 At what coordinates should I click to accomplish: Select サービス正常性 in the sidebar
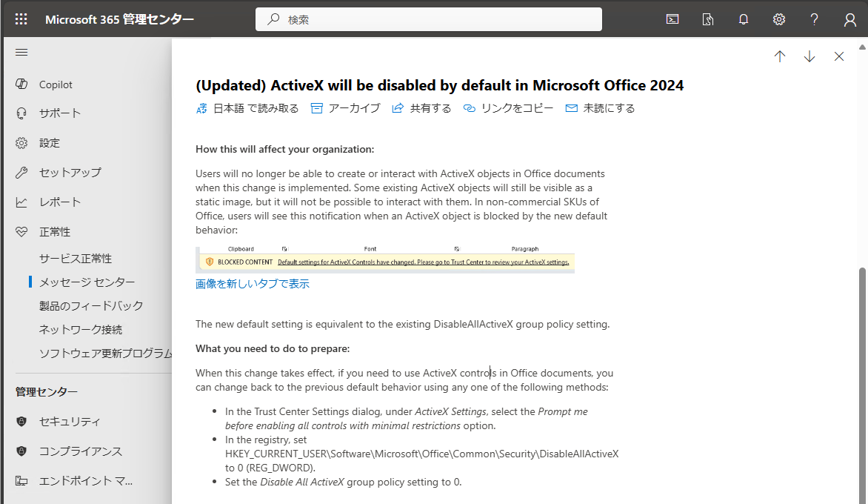[x=76, y=258]
